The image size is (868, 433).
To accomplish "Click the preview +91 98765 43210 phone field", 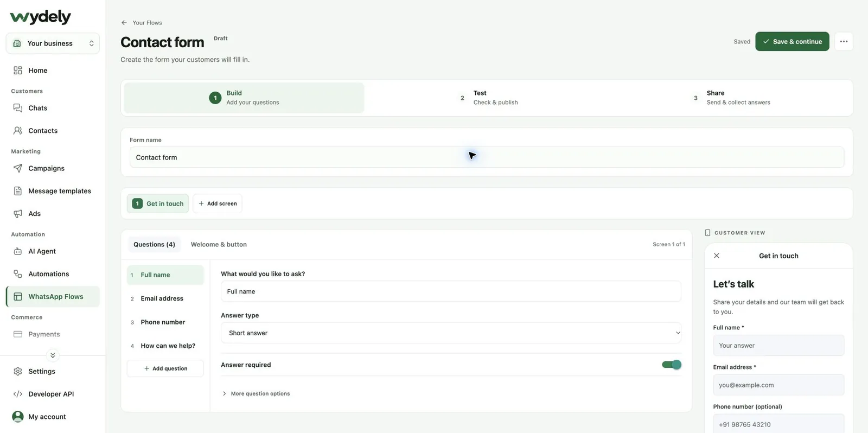I will click(x=778, y=424).
